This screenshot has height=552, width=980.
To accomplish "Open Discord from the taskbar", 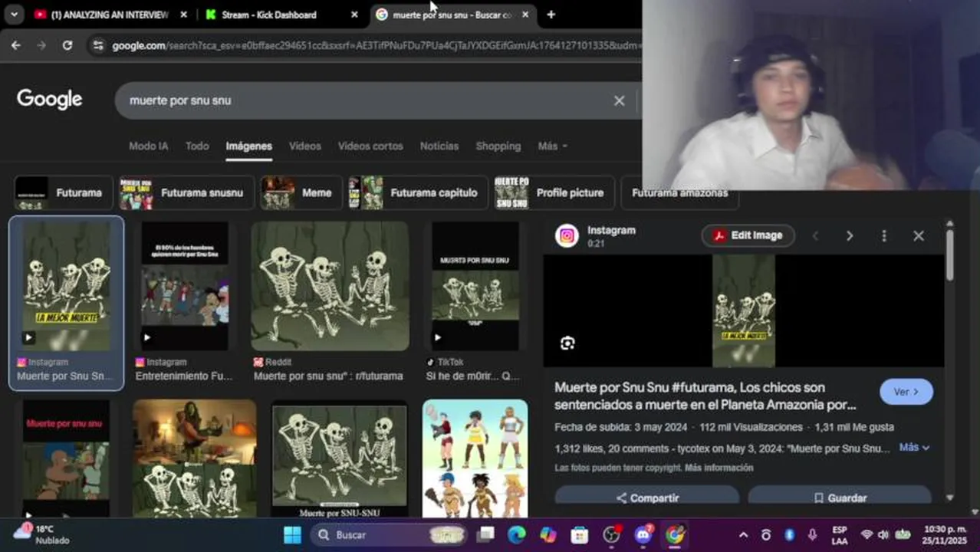I will click(x=643, y=534).
